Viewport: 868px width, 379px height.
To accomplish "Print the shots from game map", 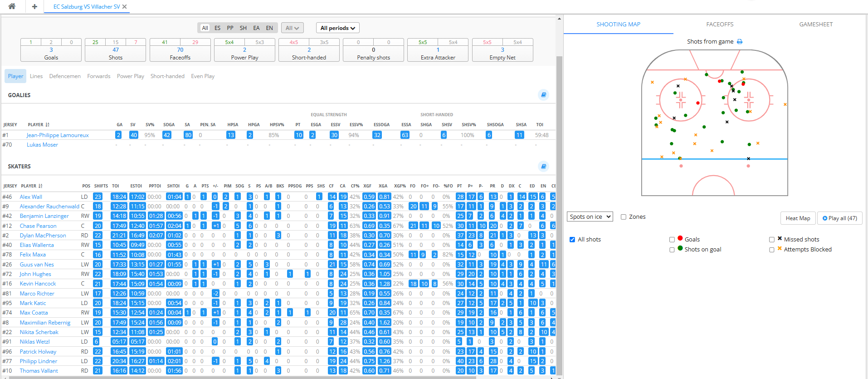I will 740,42.
